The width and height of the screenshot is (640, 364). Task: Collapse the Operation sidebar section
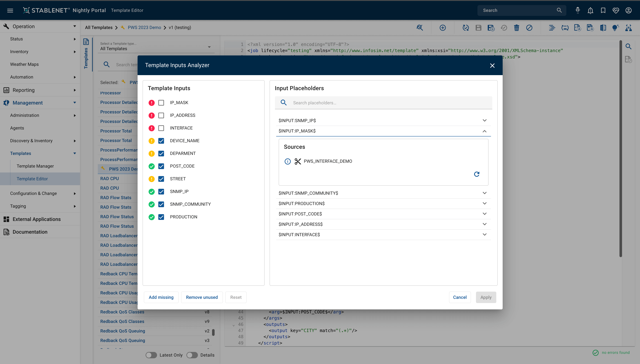coord(40,26)
